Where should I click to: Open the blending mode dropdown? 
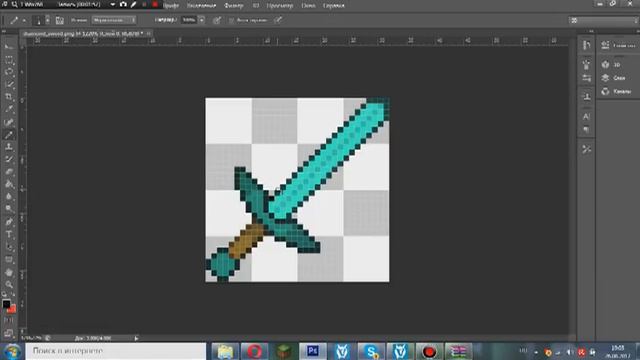(x=114, y=20)
